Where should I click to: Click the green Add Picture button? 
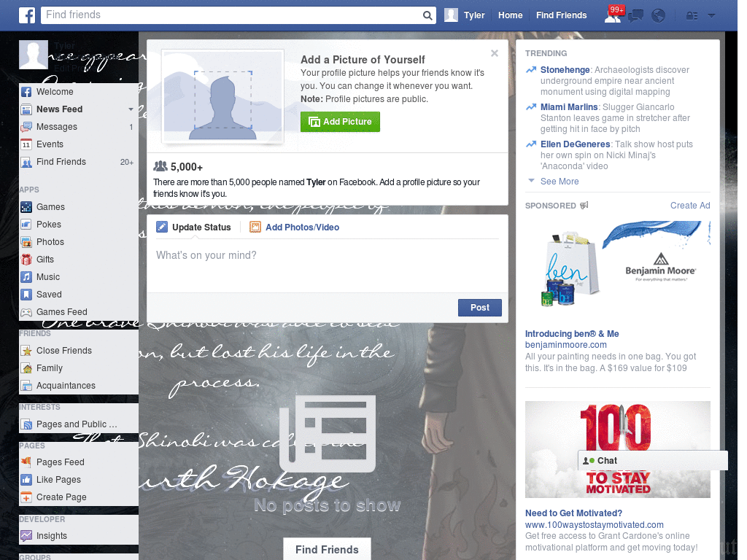(340, 122)
